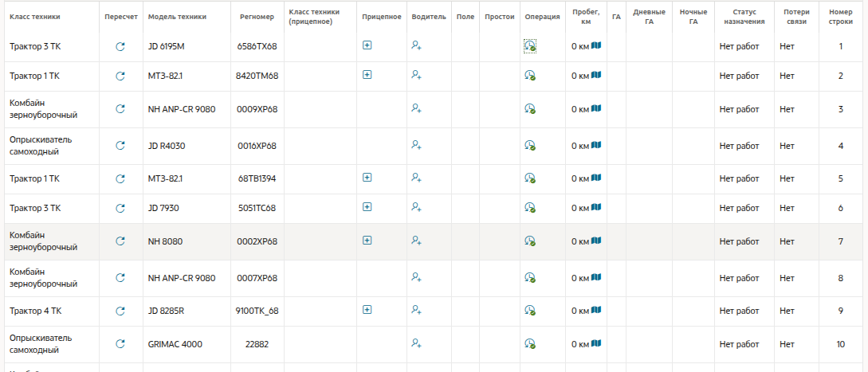Screen dimensions: 868x372
Task: Recalculate the NH 8080 combine row
Action: pyautogui.click(x=120, y=241)
